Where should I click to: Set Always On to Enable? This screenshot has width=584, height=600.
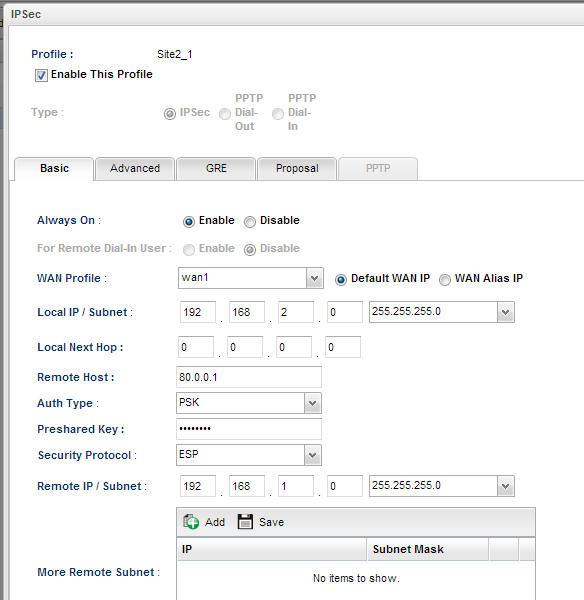[189, 222]
